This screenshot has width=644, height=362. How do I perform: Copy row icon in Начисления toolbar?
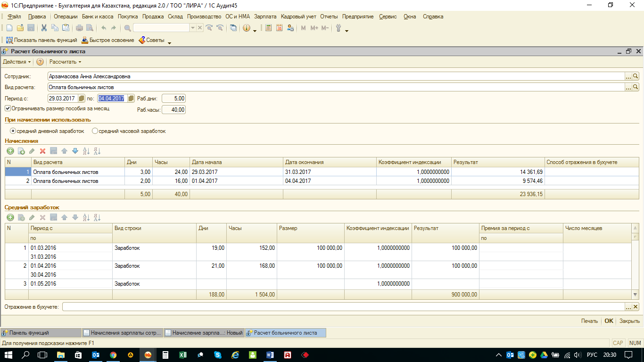tap(21, 151)
